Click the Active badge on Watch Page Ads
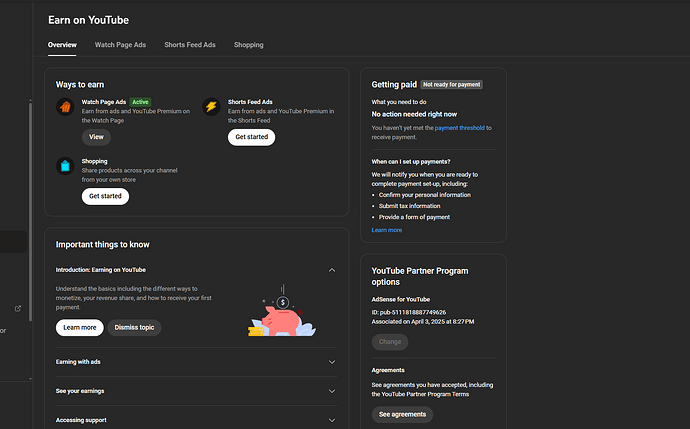This screenshot has height=429, width=690. coord(140,102)
